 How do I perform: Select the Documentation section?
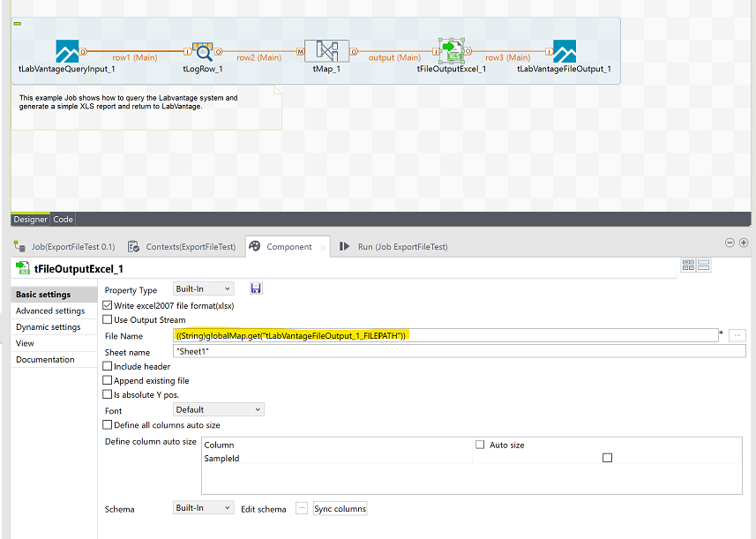point(54,360)
